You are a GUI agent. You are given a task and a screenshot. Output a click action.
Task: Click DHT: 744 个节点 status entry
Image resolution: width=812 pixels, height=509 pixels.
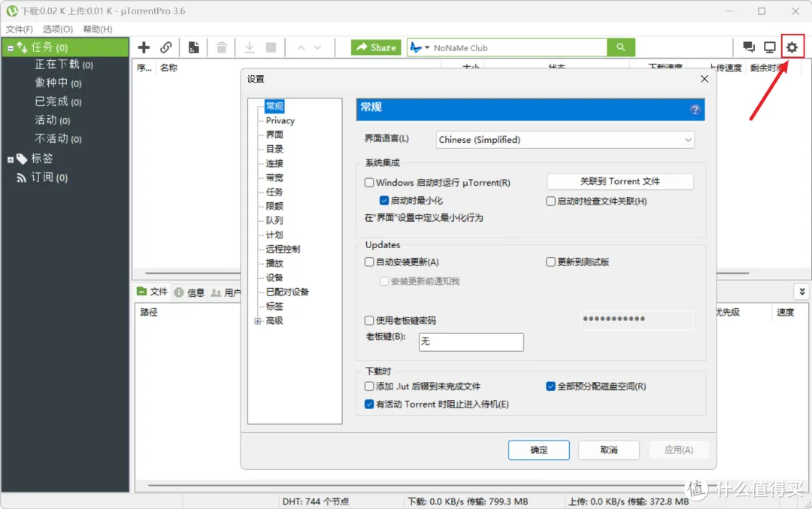(x=315, y=501)
